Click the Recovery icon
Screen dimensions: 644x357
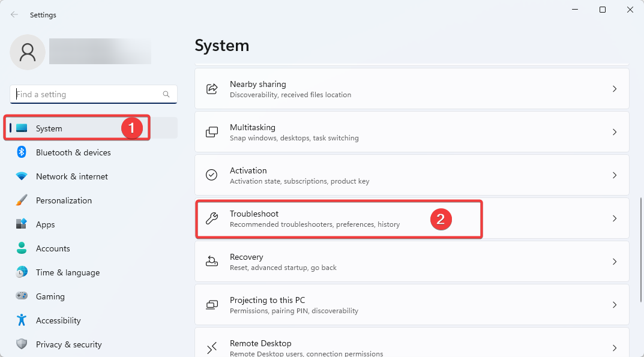(x=211, y=261)
